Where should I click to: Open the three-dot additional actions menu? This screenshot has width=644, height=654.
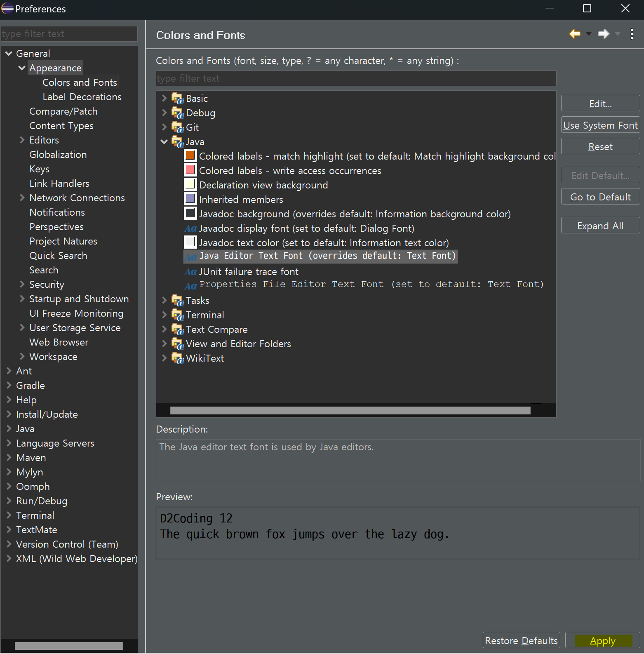(632, 34)
